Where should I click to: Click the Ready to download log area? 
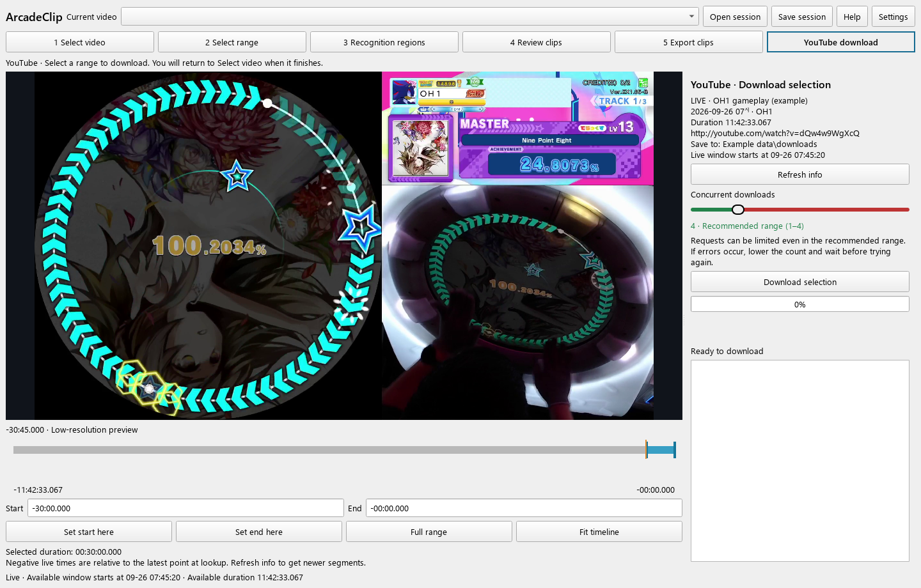pyautogui.click(x=800, y=461)
